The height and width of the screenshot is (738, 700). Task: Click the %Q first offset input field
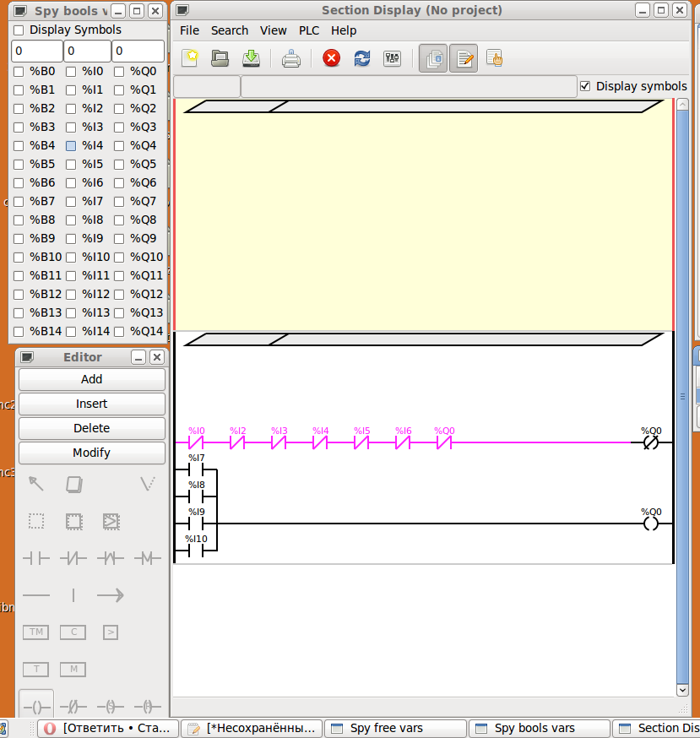point(138,51)
